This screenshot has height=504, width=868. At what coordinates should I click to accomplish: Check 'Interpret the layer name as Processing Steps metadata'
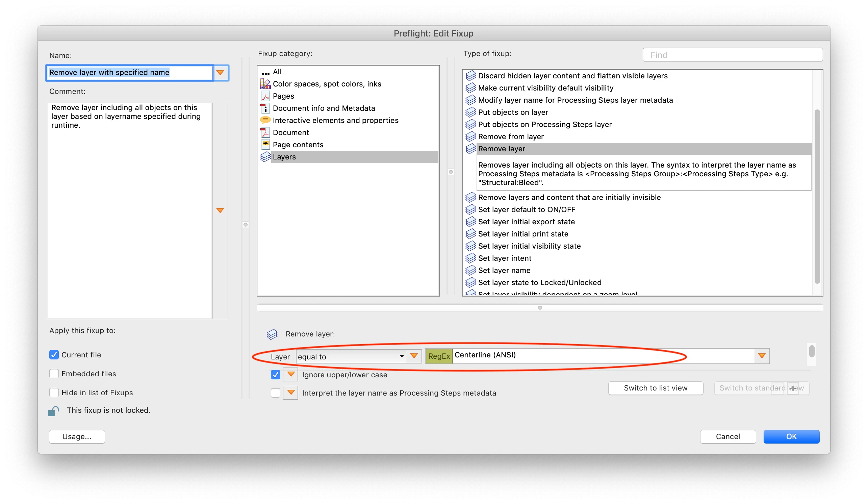(275, 393)
